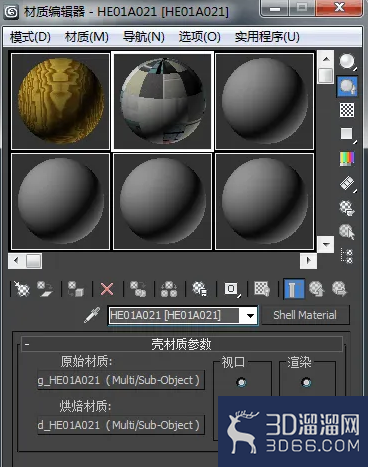This screenshot has width=368, height=467.
Task: Click the sample slots scroll left arrow
Action: tap(16, 261)
